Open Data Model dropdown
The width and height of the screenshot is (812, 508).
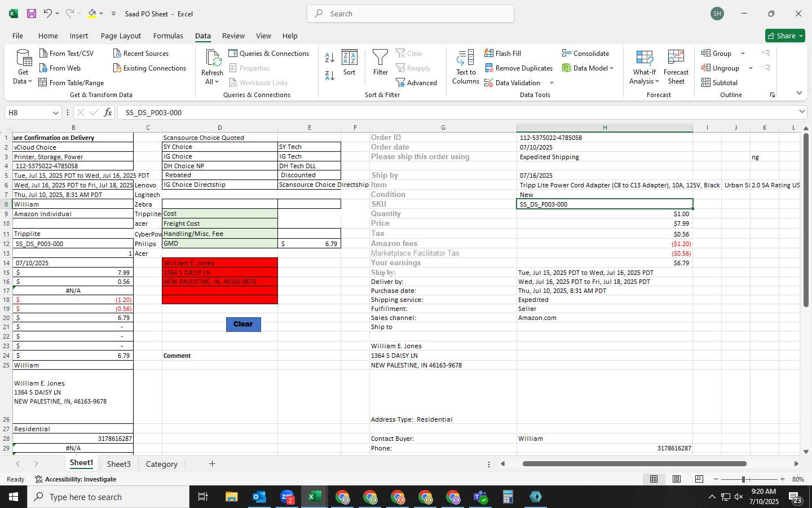tap(588, 68)
